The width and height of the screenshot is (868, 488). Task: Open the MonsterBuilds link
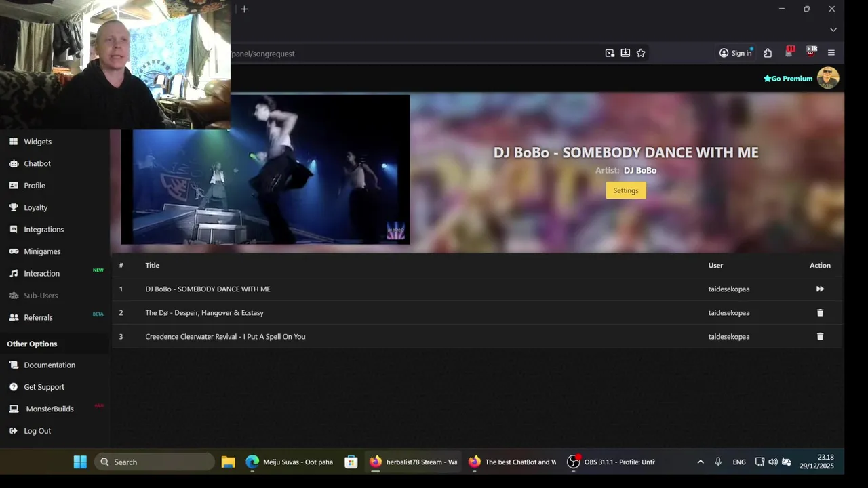(50, 409)
